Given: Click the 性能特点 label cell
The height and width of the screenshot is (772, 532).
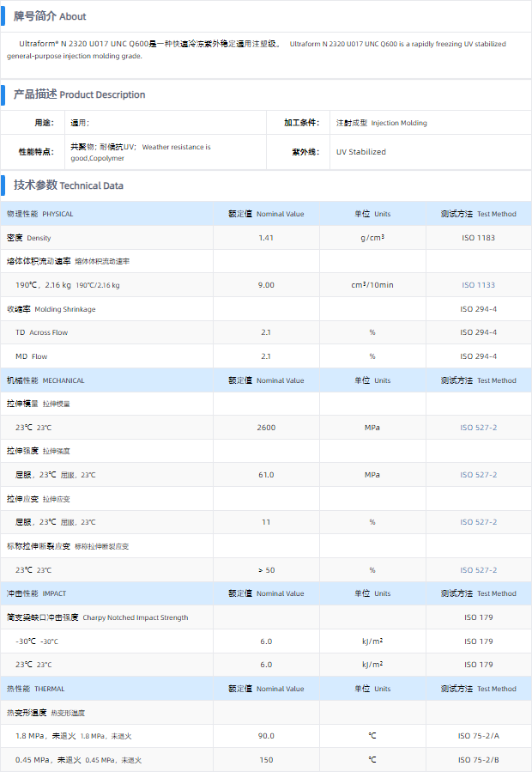Looking at the screenshot, I should tap(33, 152).
